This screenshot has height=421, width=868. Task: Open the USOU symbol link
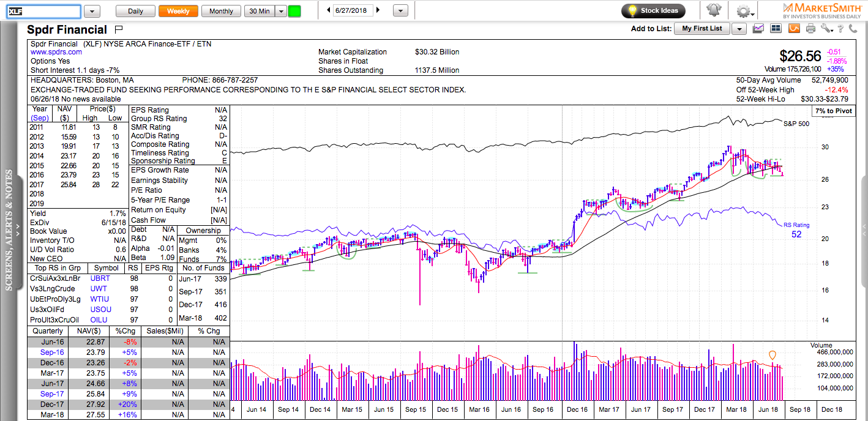101,310
